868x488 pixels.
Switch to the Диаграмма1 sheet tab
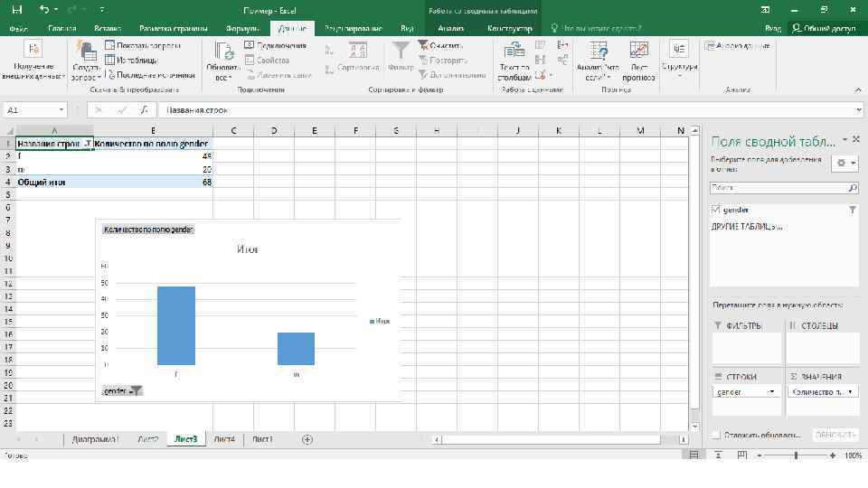click(x=95, y=439)
